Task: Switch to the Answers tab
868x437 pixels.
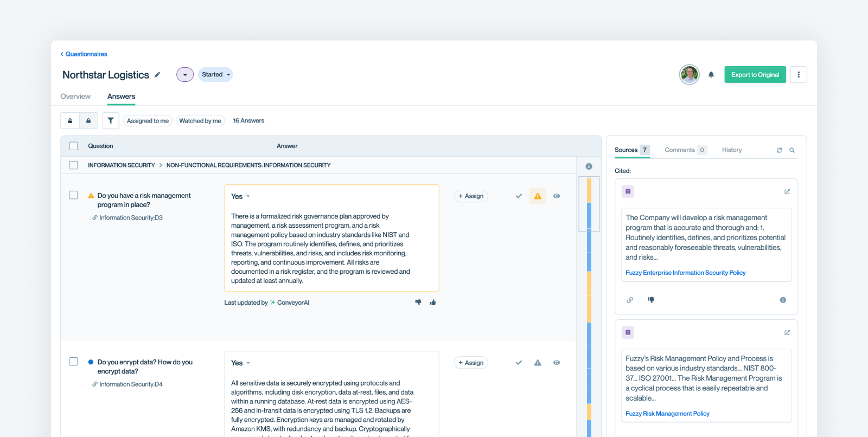Action: tap(121, 97)
